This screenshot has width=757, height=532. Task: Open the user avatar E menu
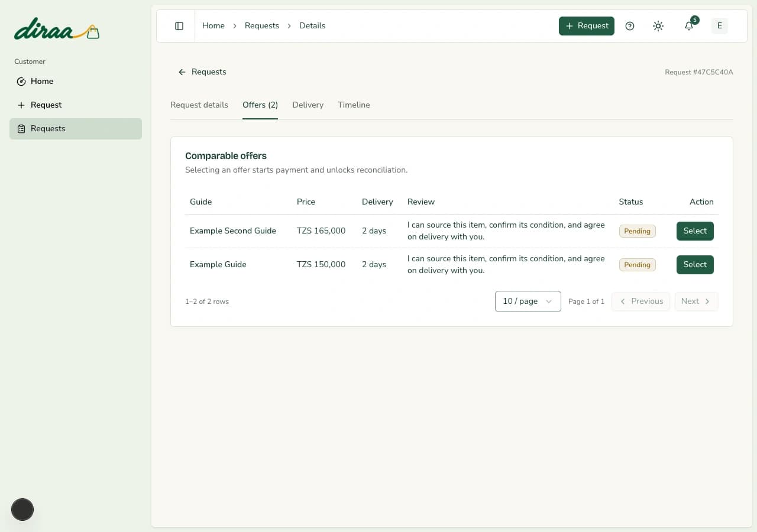coord(720,26)
